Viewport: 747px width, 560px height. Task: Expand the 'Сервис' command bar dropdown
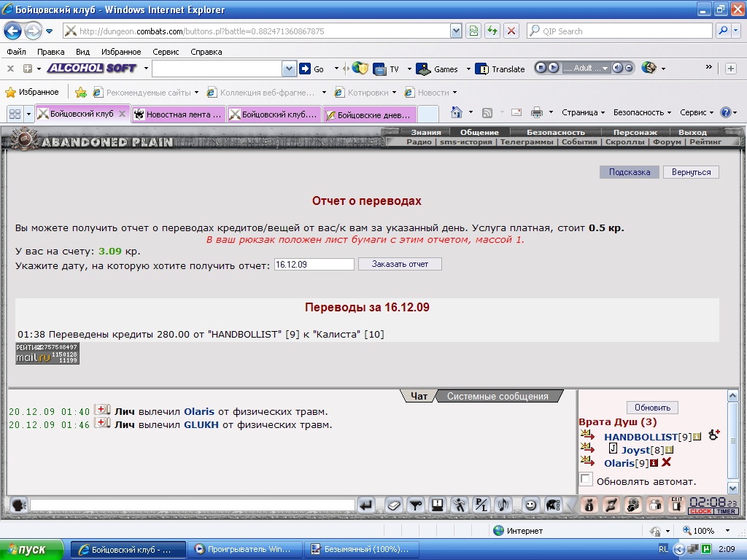(697, 112)
